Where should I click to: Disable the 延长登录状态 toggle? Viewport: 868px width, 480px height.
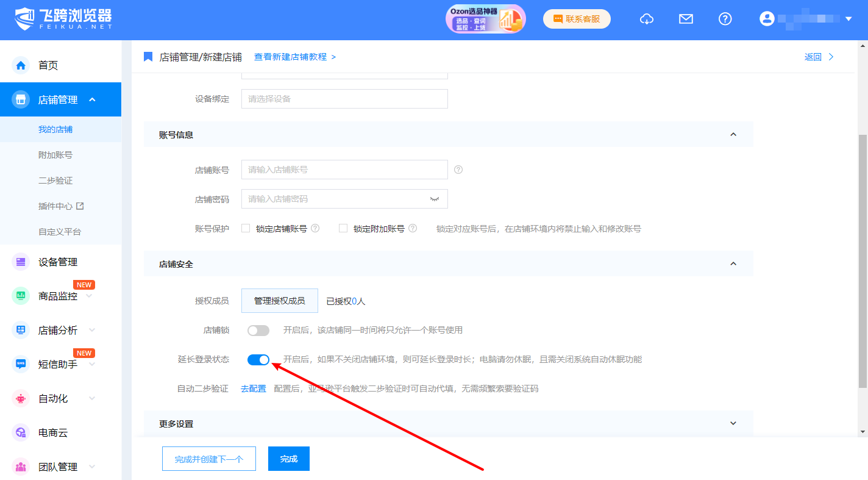[x=258, y=360]
